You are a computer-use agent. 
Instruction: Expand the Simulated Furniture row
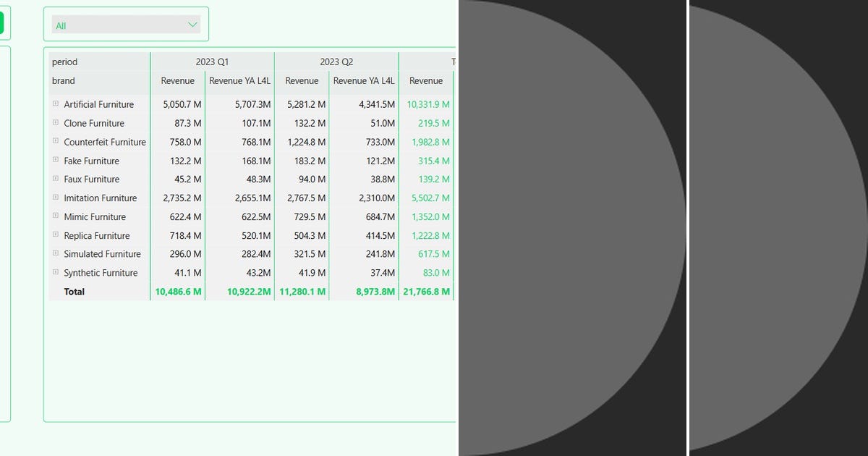click(x=56, y=254)
